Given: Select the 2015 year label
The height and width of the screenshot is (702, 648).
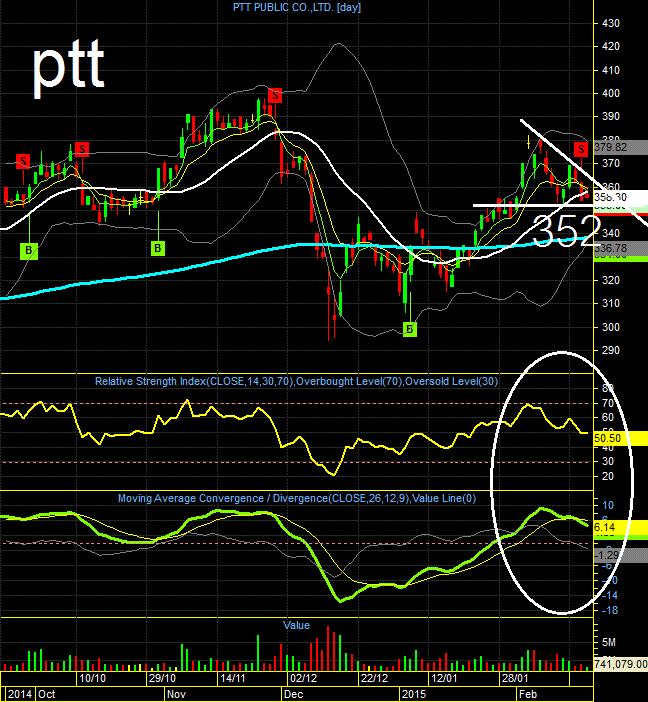Looking at the screenshot, I should coord(414,694).
